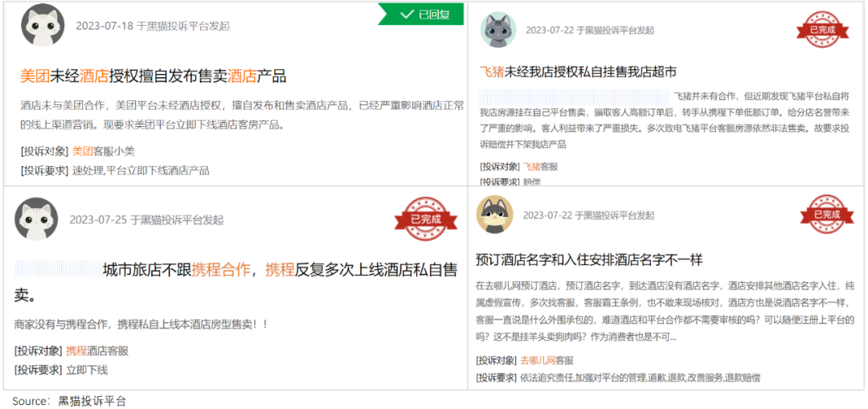The height and width of the screenshot is (409, 868).
Task: Click the 立即下线 complaint request text
Action: [87, 370]
